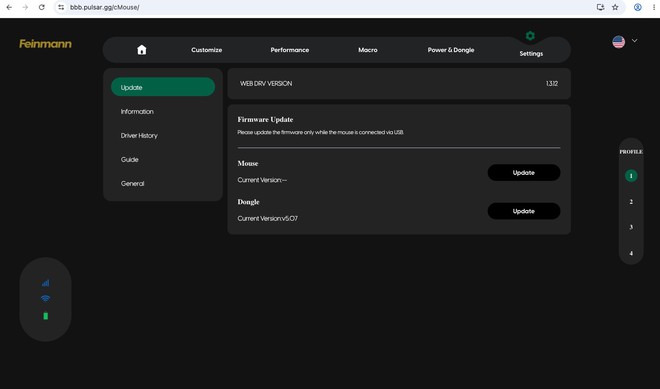Select Driver History in the sidebar
The width and height of the screenshot is (660, 389).
139,136
